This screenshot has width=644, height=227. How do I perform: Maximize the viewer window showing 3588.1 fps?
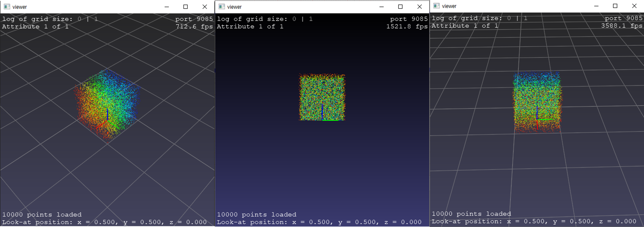[615, 6]
